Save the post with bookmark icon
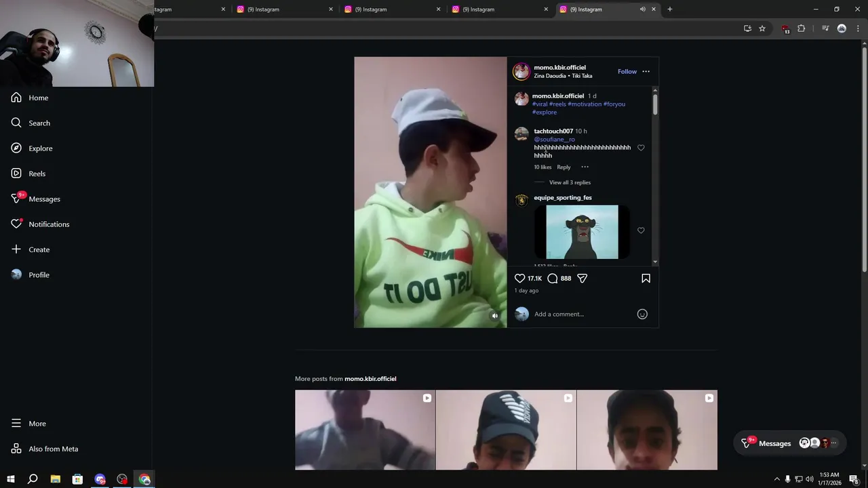This screenshot has width=868, height=488. point(646,279)
